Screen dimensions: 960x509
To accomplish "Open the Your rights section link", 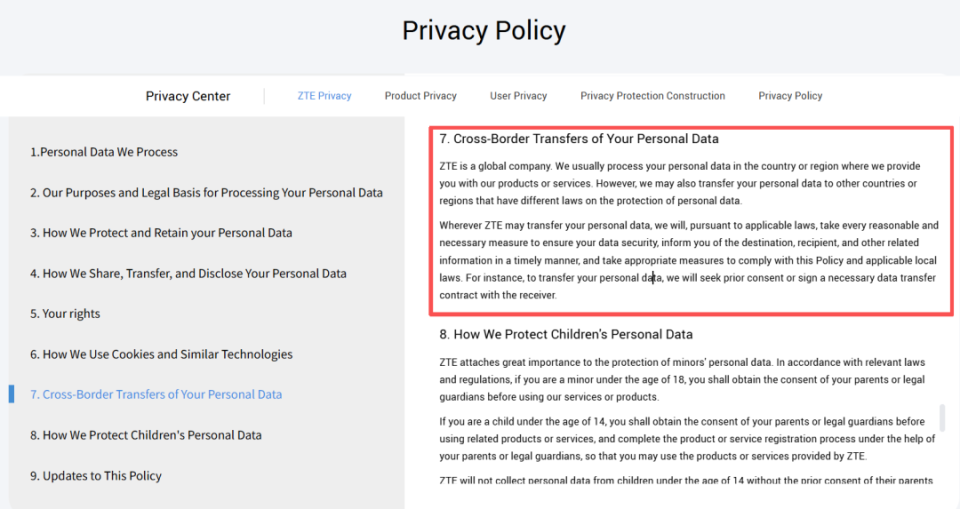I will tap(65, 314).
